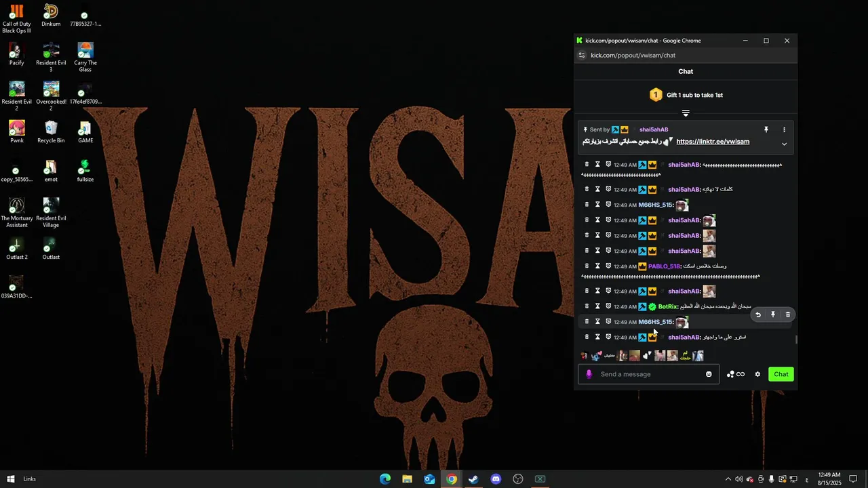Select the Dinkum desktop icon

click(x=51, y=16)
